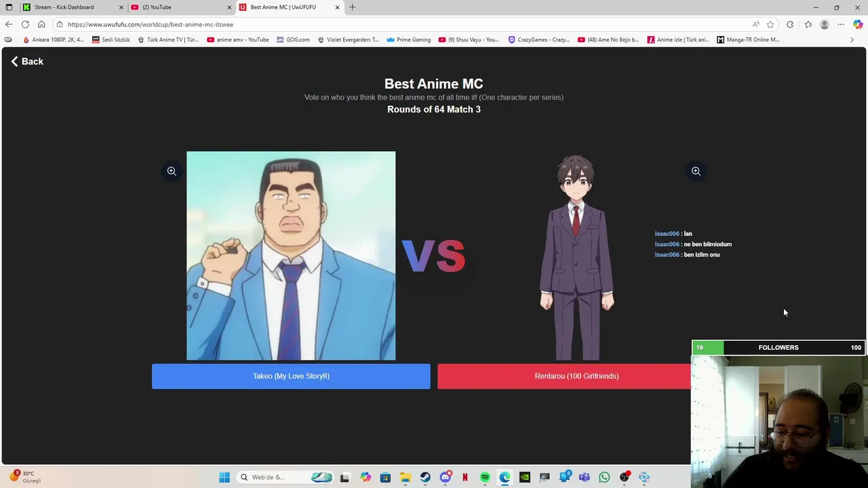Open Ankara 1080P bookmark

(53, 40)
